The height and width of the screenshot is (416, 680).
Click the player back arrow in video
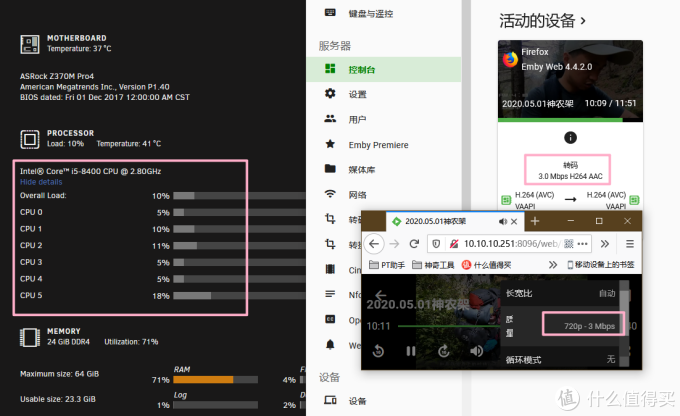380,295
